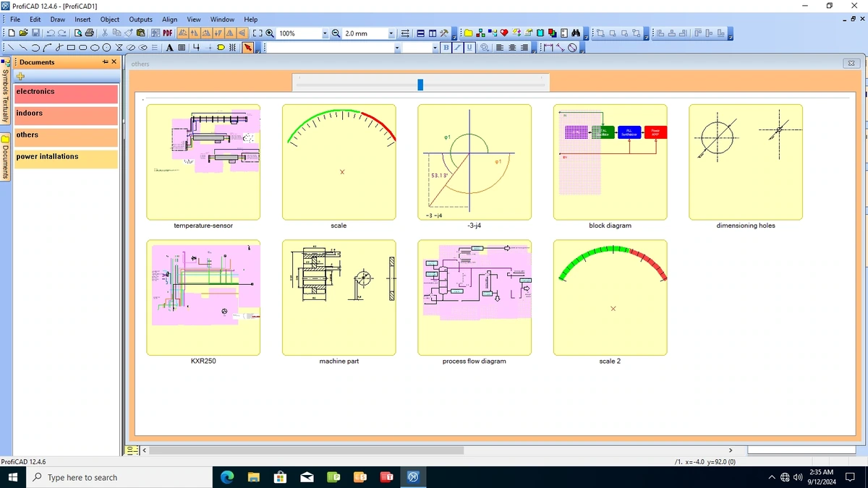Click the taskbar search box

click(119, 477)
